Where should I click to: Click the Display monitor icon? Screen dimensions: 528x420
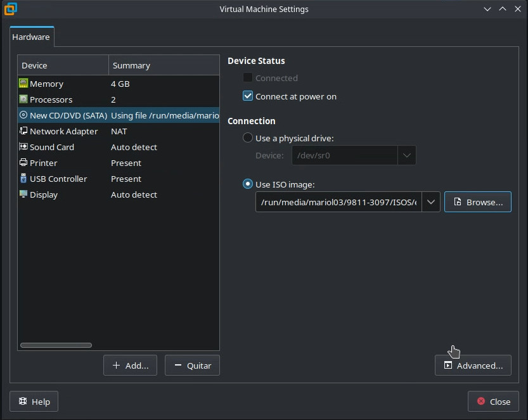tap(23, 194)
